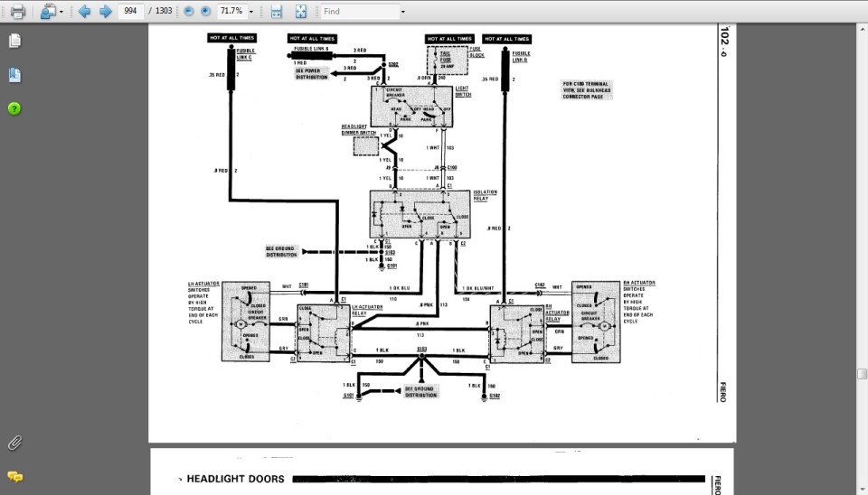Open the zoom level dropdown arrow
The width and height of the screenshot is (868, 495).
(x=250, y=12)
